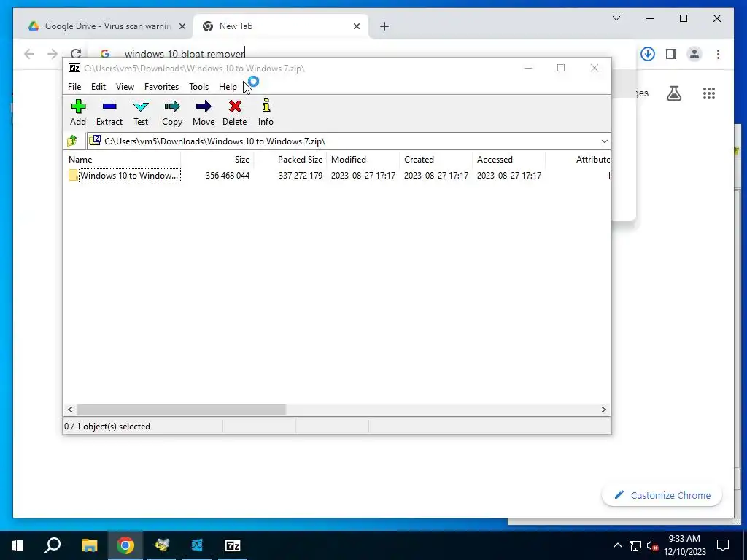This screenshot has width=747, height=560.
Task: Click the Chrome address bar
Action: pos(362,54)
